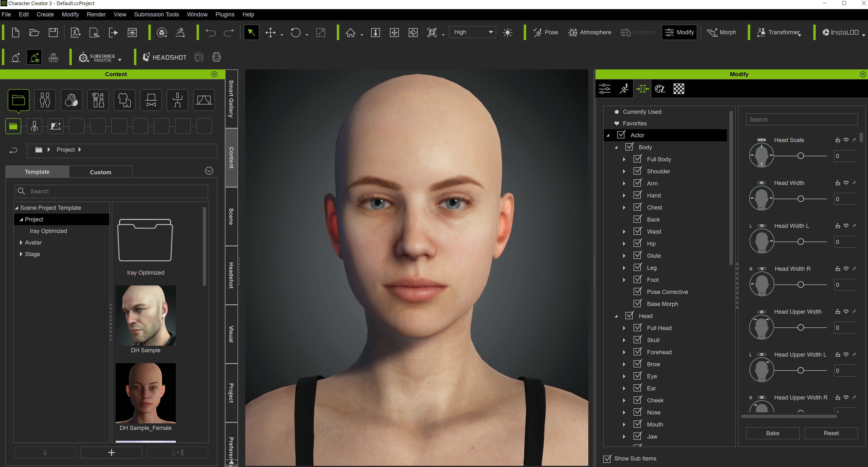
Task: Open the Render menu
Action: tap(96, 14)
